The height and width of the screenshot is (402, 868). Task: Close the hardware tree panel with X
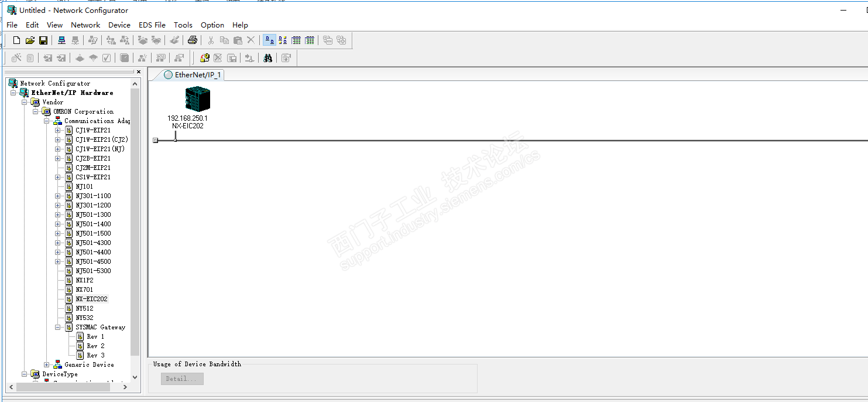pyautogui.click(x=139, y=71)
